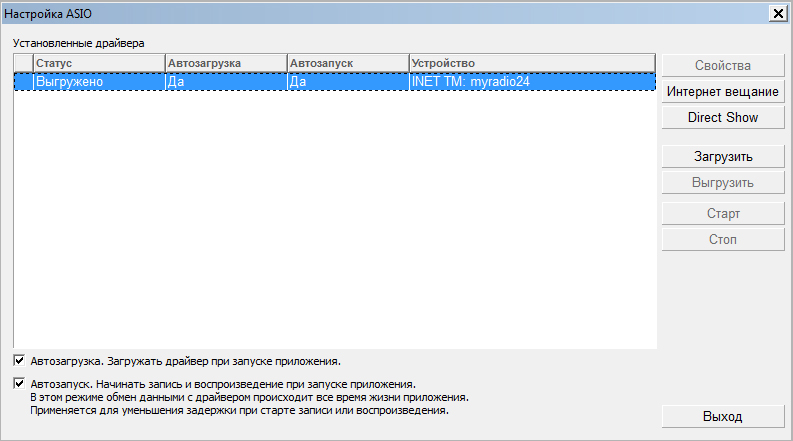This screenshot has width=793, height=441.
Task: Click the Устройство column header
Action: coord(530,63)
